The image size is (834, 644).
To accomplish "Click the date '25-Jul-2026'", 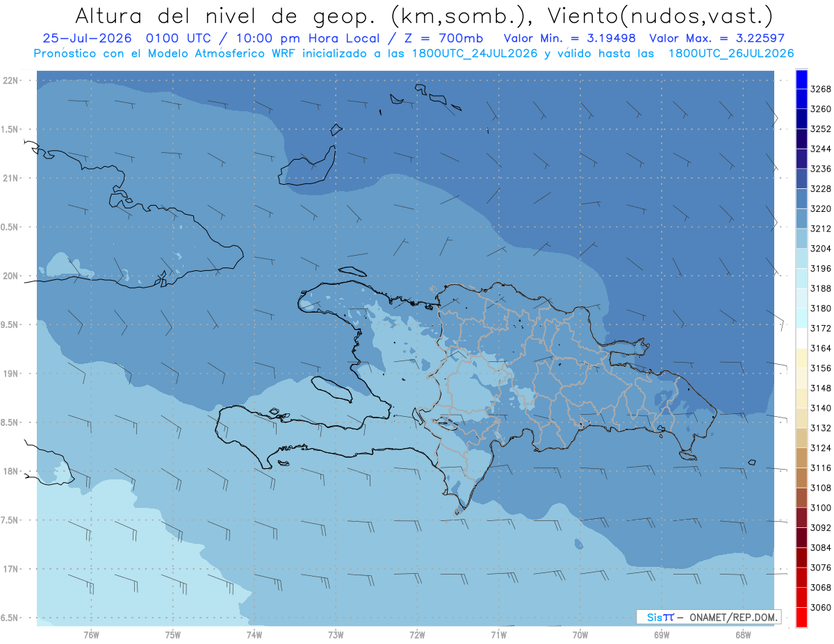I will click(88, 38).
